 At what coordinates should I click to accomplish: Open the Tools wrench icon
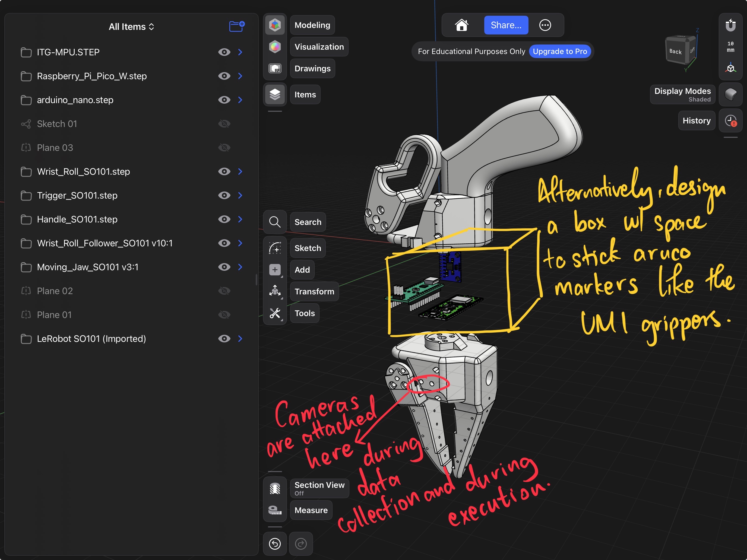(x=275, y=313)
